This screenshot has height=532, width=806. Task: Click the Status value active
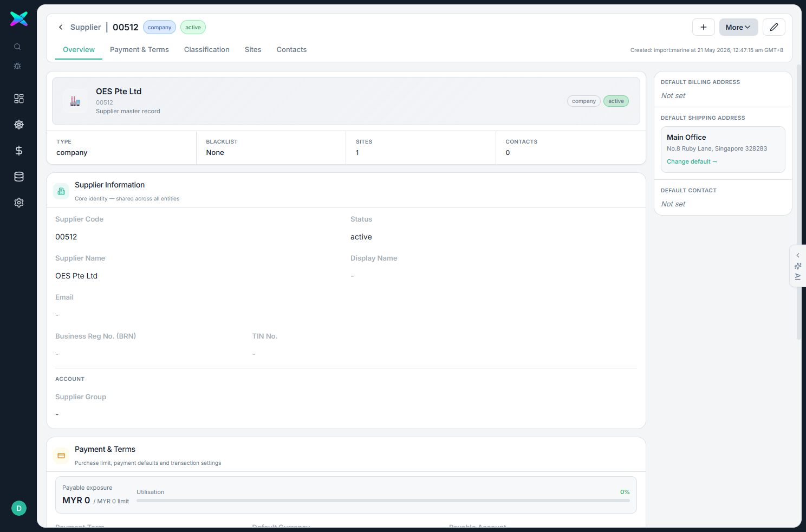(361, 237)
